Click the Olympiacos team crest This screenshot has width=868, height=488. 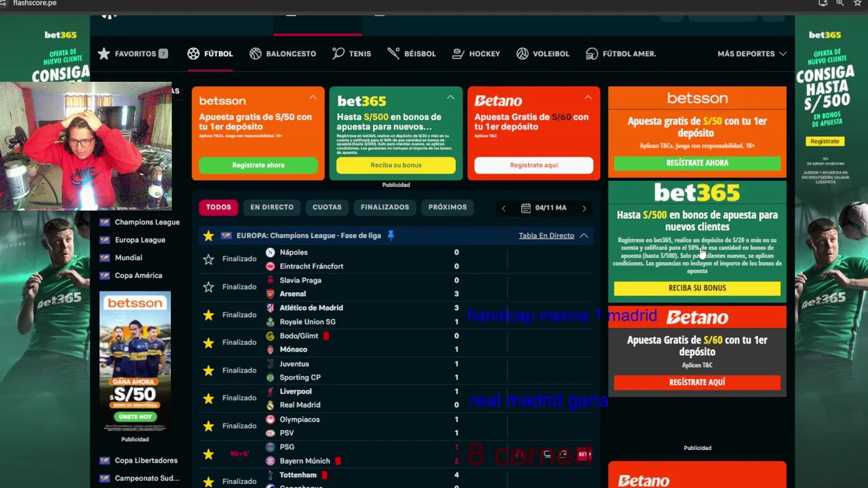pyautogui.click(x=270, y=420)
